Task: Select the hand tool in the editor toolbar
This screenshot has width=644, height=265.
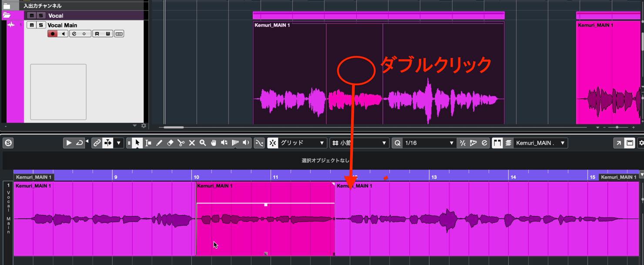Action: (214, 143)
